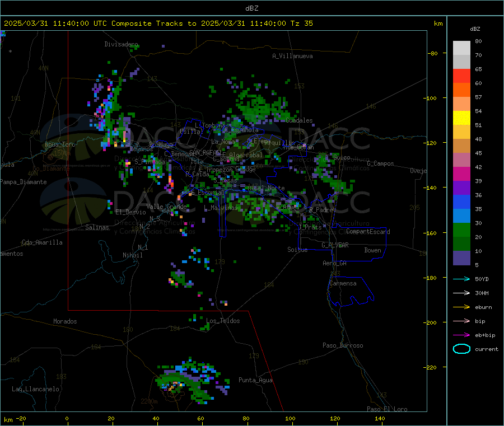This screenshot has width=504, height=426.
Task: Select the amber 48-51 dBZ swatch
Action: pyautogui.click(x=461, y=132)
